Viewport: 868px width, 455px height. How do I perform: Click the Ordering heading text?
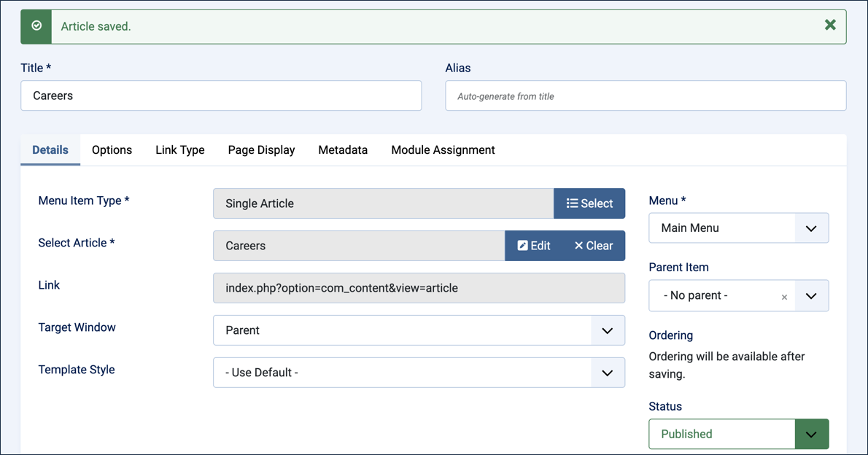point(671,335)
